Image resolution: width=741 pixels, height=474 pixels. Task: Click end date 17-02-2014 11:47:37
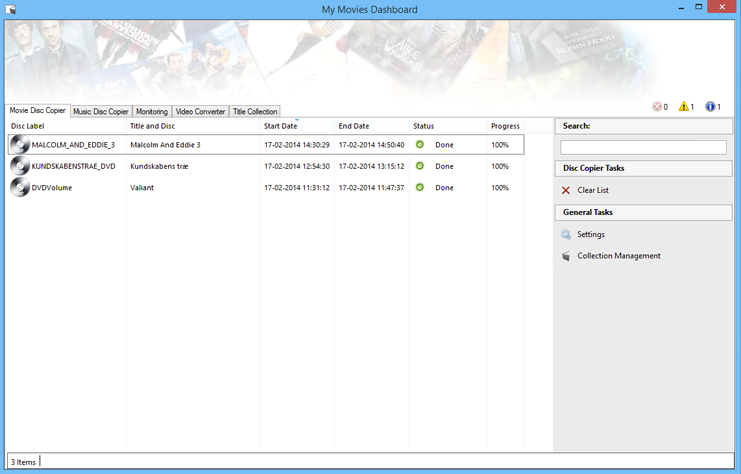(x=371, y=188)
